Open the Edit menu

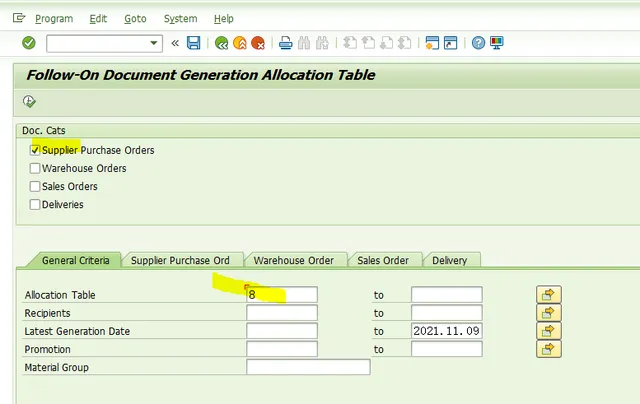click(x=98, y=19)
